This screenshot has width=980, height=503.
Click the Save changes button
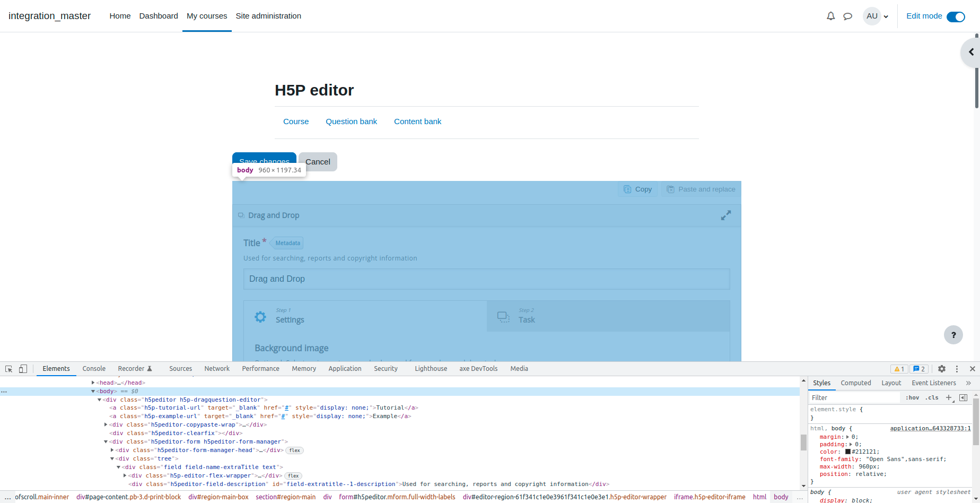(264, 159)
